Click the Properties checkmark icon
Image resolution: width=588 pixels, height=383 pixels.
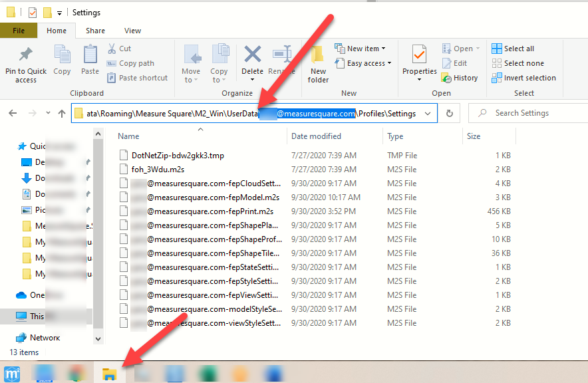(x=419, y=55)
